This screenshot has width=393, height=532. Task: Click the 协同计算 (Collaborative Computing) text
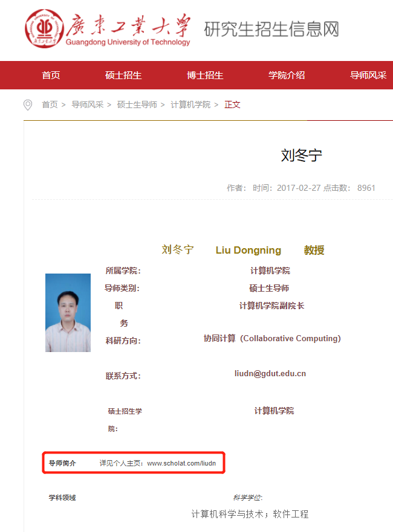[272, 339]
